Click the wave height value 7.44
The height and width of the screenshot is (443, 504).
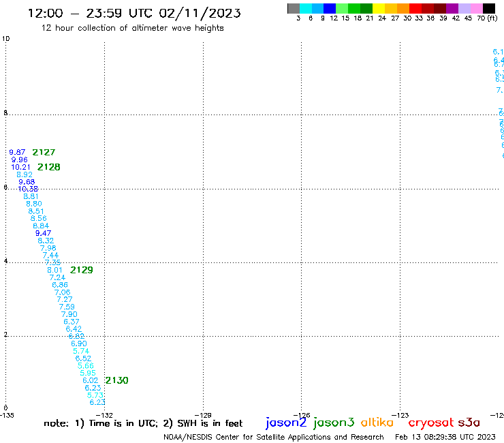[50, 255]
